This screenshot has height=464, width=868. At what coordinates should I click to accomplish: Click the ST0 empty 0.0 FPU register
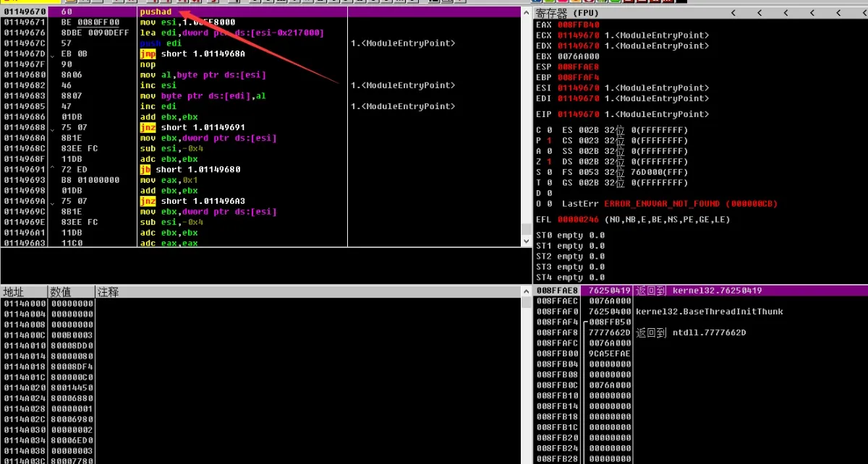tap(570, 235)
